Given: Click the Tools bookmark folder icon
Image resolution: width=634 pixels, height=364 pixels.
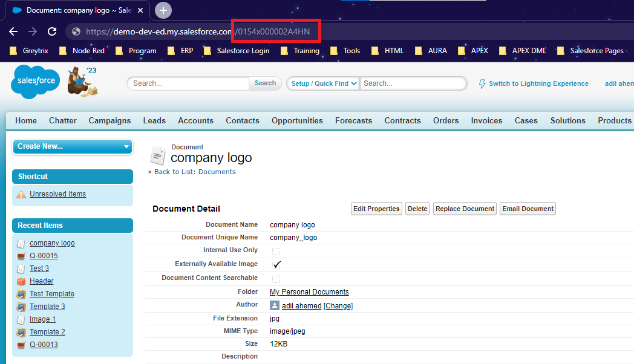Looking at the screenshot, I should 334,51.
